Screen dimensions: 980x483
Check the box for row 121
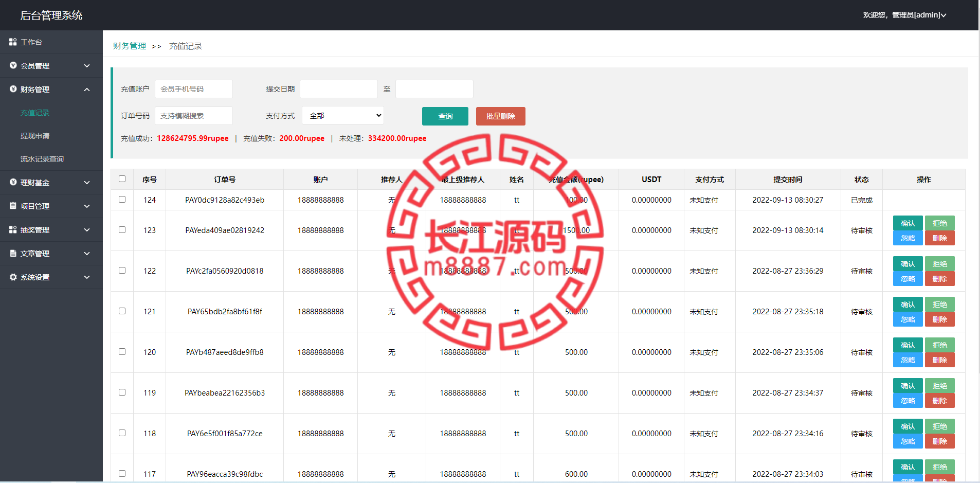coord(122,311)
